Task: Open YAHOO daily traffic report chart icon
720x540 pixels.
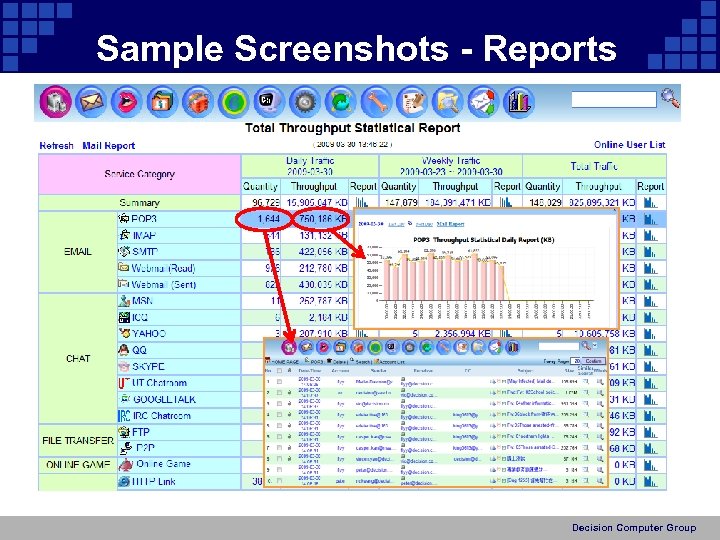Action: point(362,334)
